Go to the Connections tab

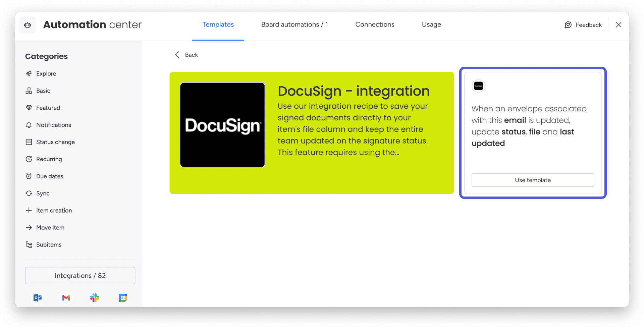(375, 24)
